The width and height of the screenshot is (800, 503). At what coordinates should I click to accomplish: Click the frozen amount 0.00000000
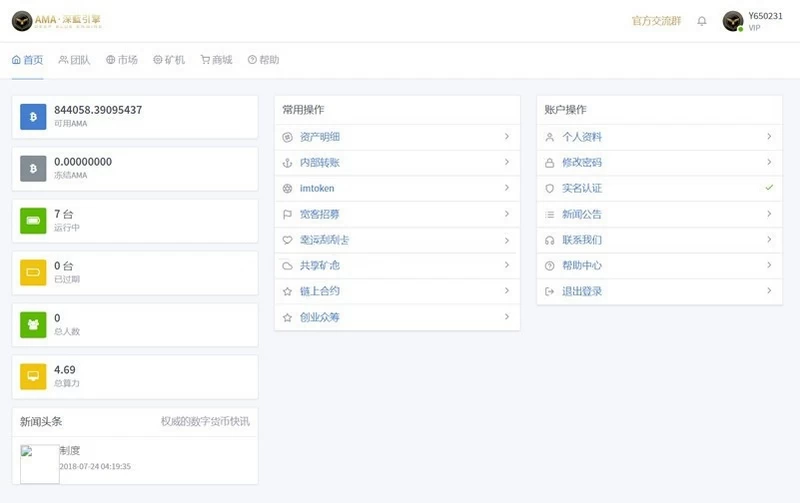point(83,162)
